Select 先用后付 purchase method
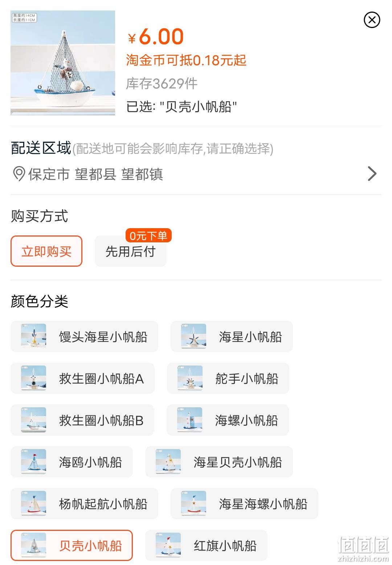The image size is (392, 565). click(x=131, y=251)
